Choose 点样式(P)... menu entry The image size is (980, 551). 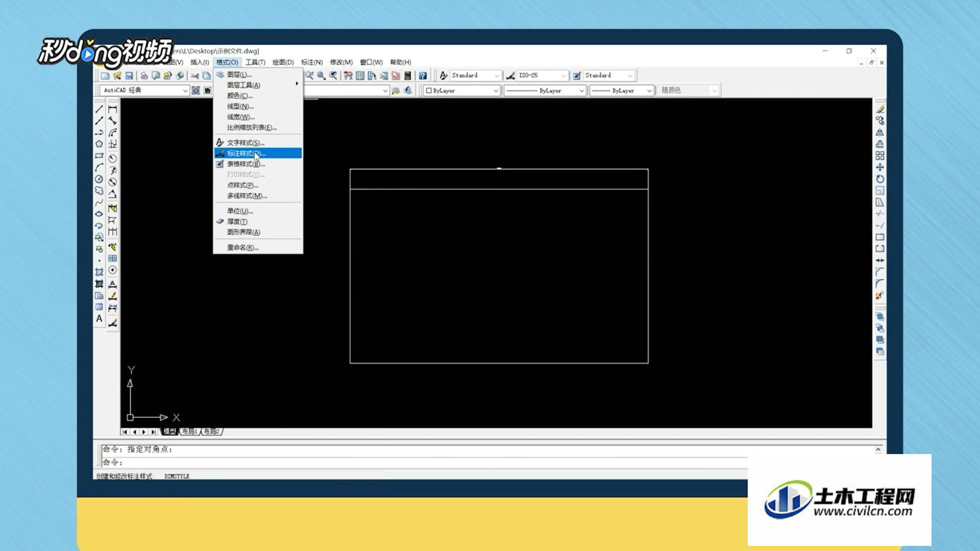[258, 185]
